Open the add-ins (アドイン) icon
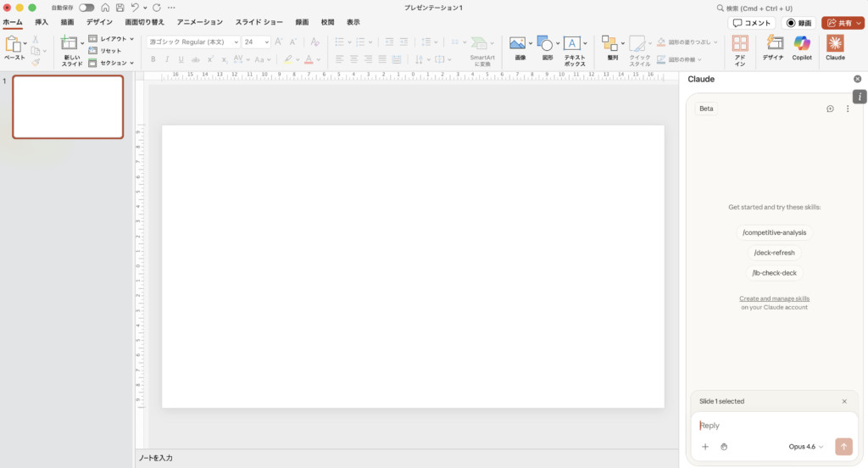This screenshot has height=468, width=868. point(739,50)
